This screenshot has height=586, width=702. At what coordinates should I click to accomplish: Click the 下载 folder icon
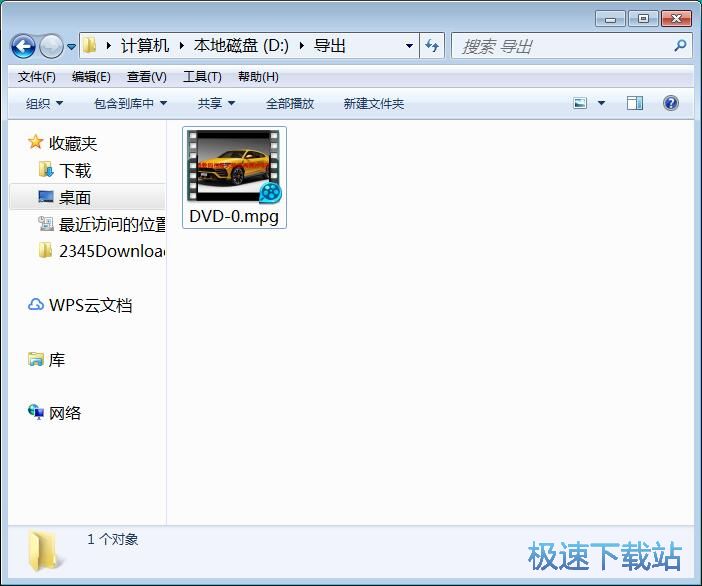point(46,170)
